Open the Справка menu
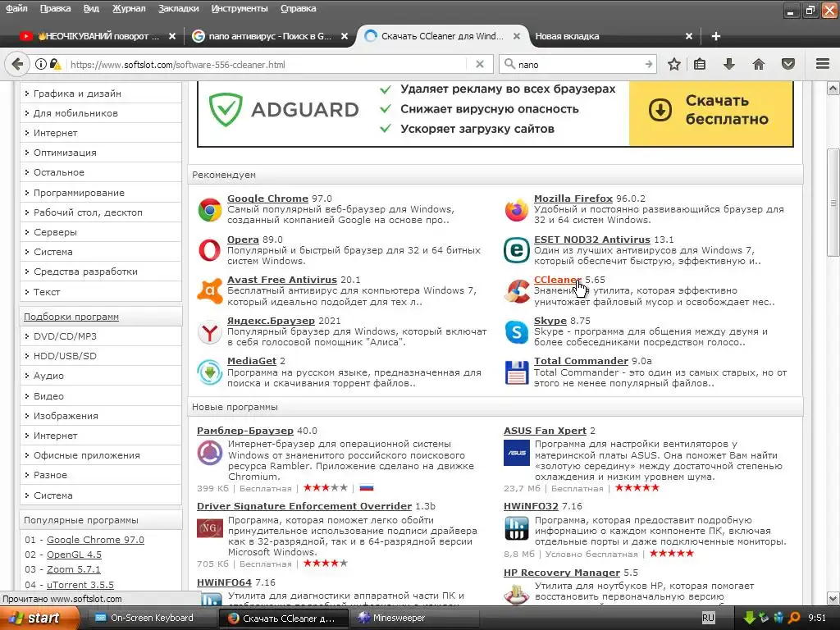This screenshot has width=840, height=630. 298,8
